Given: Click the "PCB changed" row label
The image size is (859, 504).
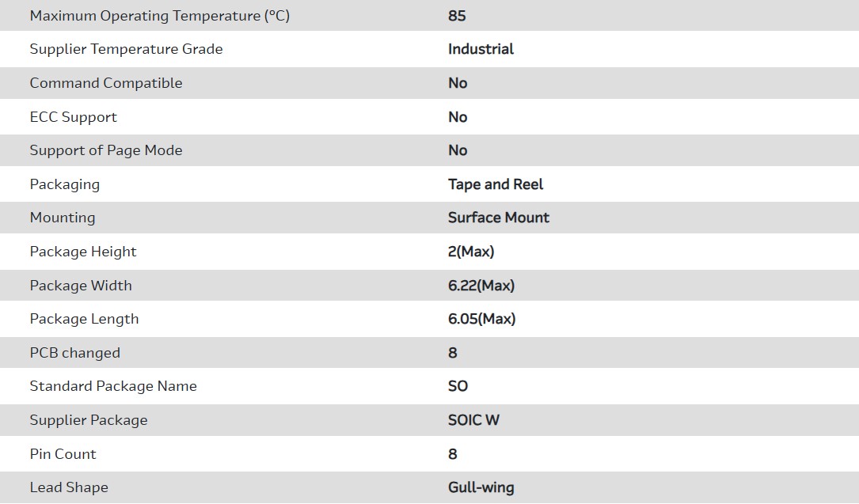Looking at the screenshot, I should [x=75, y=353].
